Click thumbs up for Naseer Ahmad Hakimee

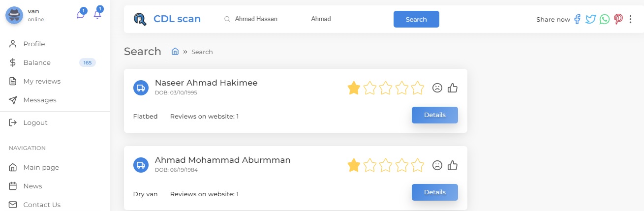point(453,88)
